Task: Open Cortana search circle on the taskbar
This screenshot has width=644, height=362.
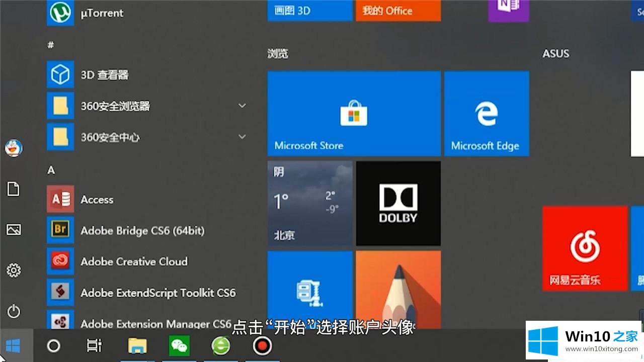Action: pyautogui.click(x=53, y=345)
